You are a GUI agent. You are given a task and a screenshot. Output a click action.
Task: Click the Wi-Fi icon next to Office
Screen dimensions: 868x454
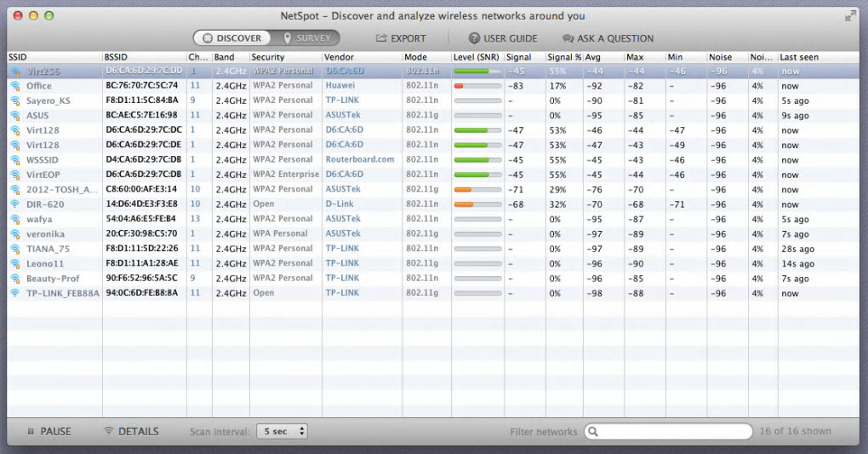pos(15,86)
